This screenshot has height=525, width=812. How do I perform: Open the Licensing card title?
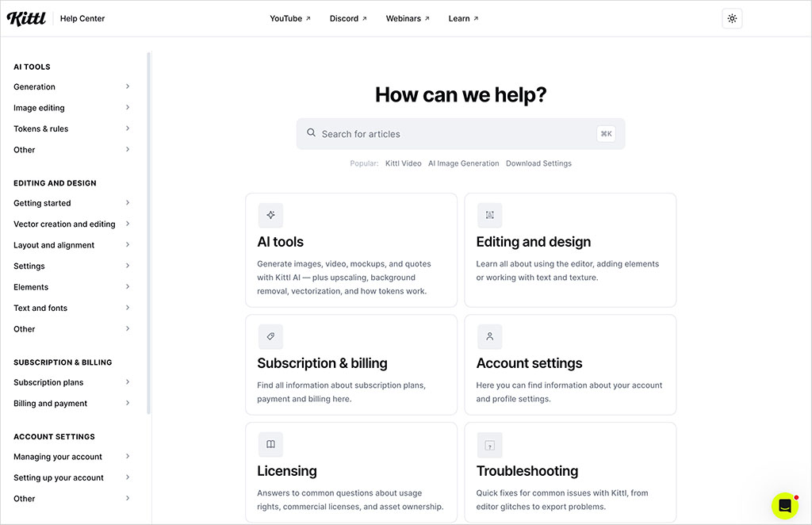tap(287, 471)
